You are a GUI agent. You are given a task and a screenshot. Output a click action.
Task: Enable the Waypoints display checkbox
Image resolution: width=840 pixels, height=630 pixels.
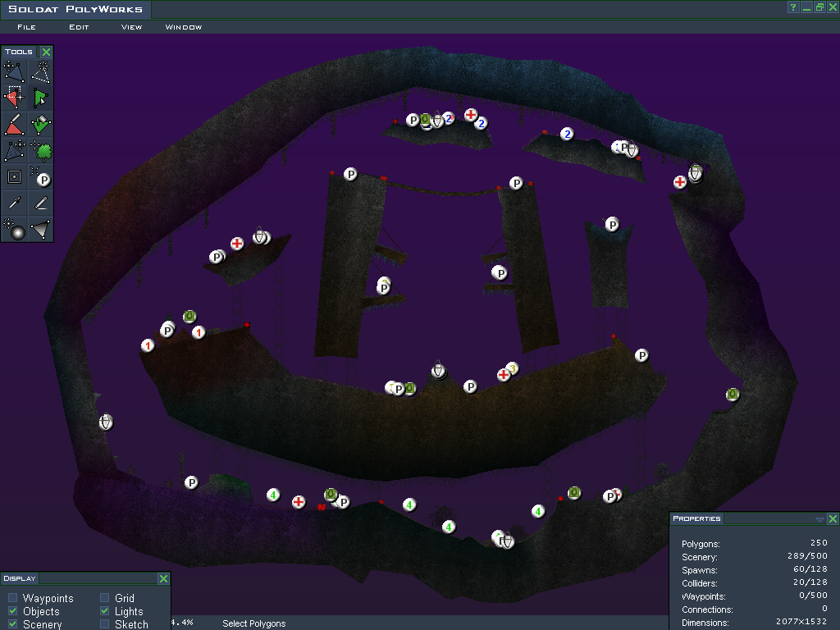click(x=13, y=598)
